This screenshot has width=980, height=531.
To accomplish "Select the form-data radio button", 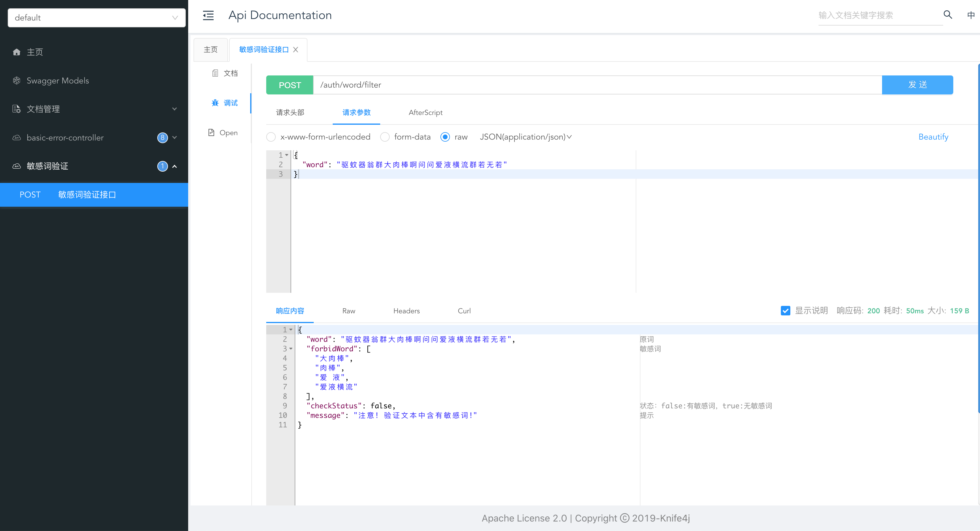I will [x=385, y=137].
